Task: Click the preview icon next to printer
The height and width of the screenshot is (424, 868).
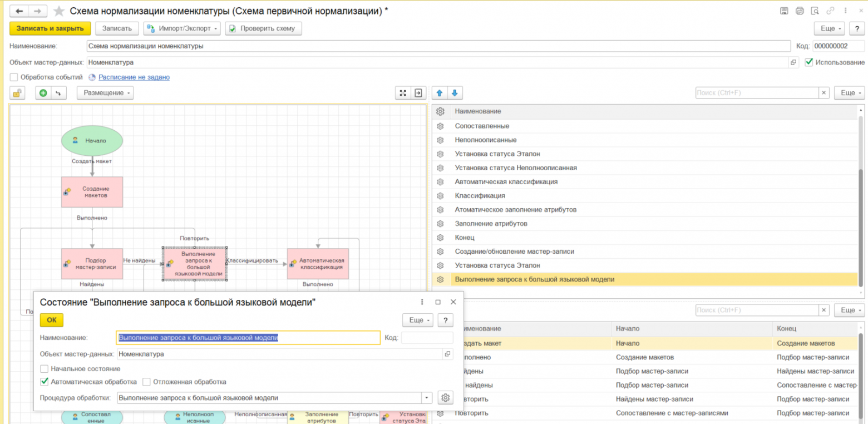Action: (x=815, y=11)
